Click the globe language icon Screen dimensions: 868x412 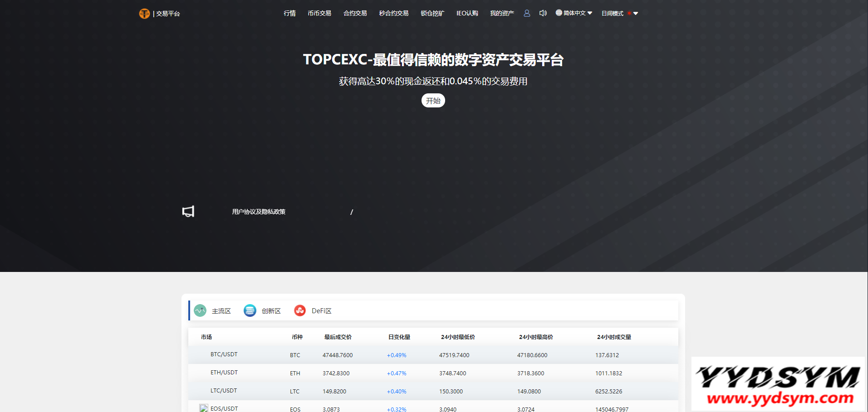[559, 13]
